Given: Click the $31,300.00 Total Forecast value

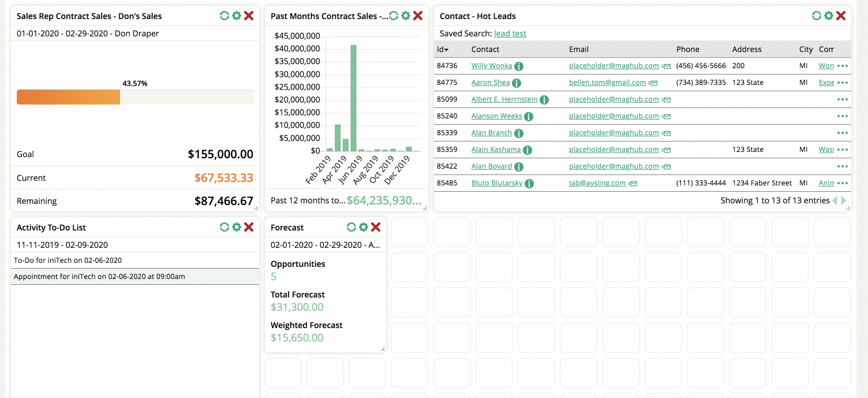Looking at the screenshot, I should coord(297,307).
